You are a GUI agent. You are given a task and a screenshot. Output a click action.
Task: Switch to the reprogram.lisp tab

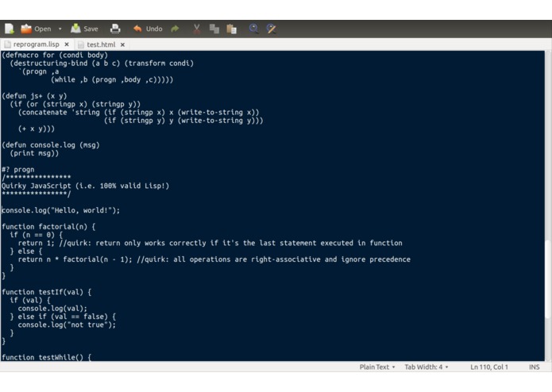point(37,44)
